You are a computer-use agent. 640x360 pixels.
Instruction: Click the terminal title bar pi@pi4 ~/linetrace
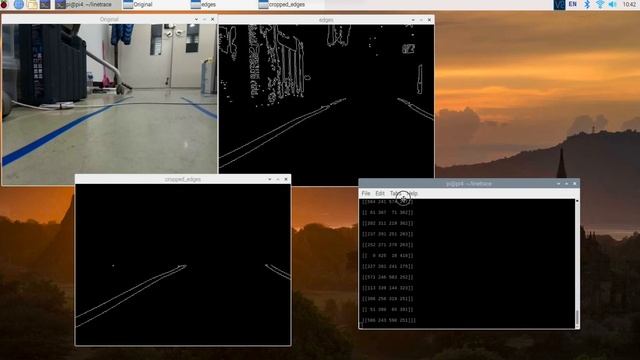469,184
